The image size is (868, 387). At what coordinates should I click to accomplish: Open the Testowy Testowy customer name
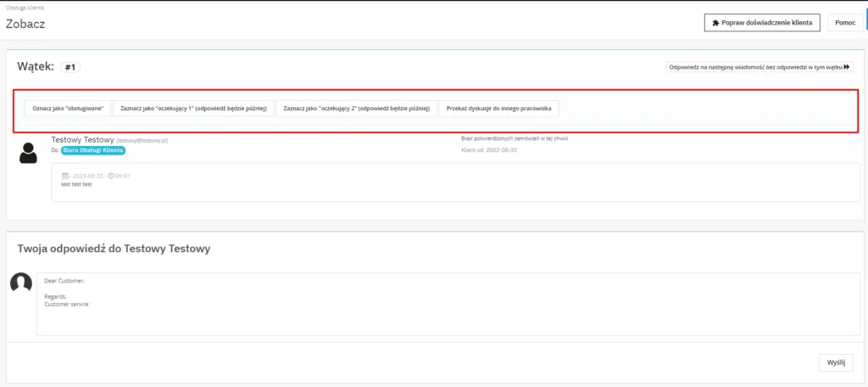[82, 139]
